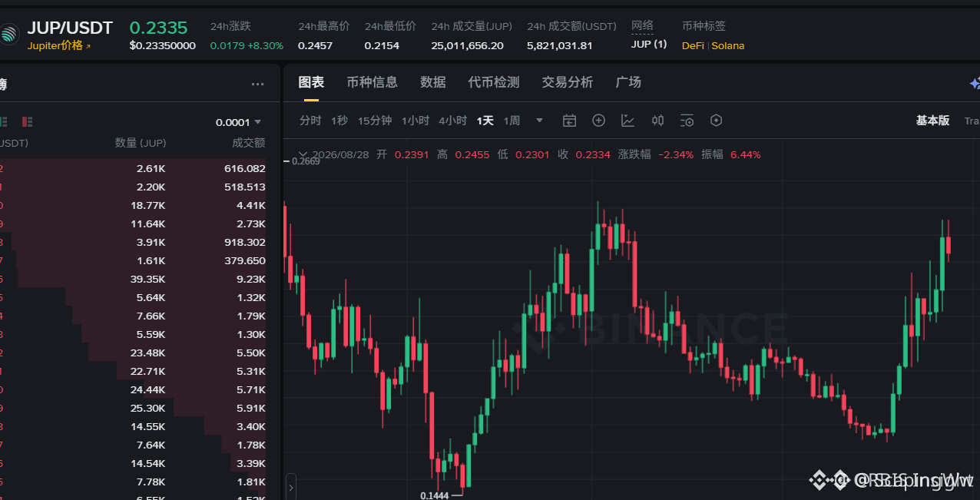This screenshot has height=500, width=980.
Task: Select order book row with 23.48K
Action: (x=133, y=353)
